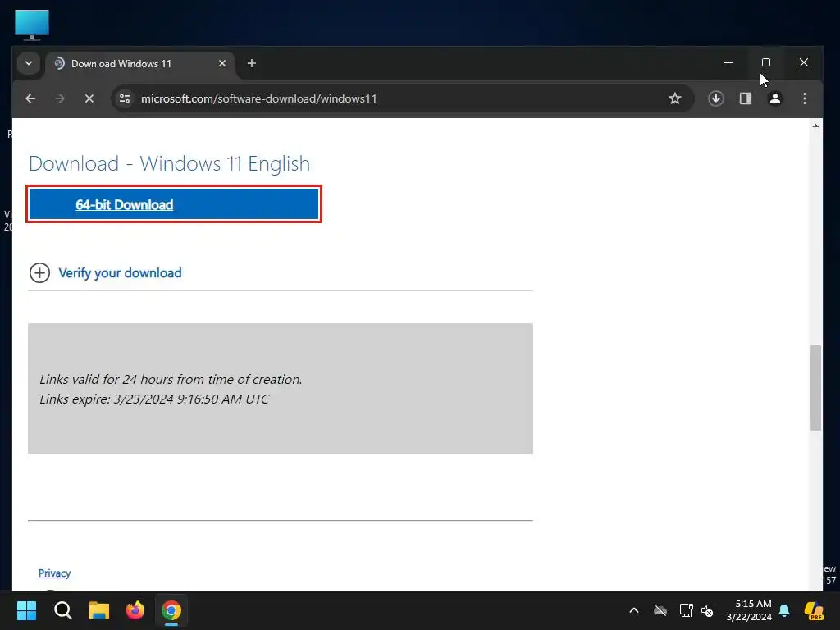Click the forward navigation arrow
The height and width of the screenshot is (630, 840).
60,98
